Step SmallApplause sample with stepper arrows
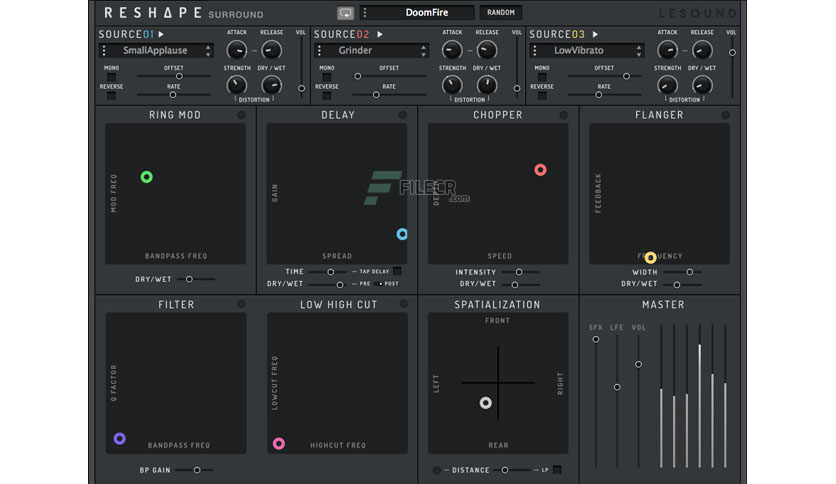 pos(208,51)
